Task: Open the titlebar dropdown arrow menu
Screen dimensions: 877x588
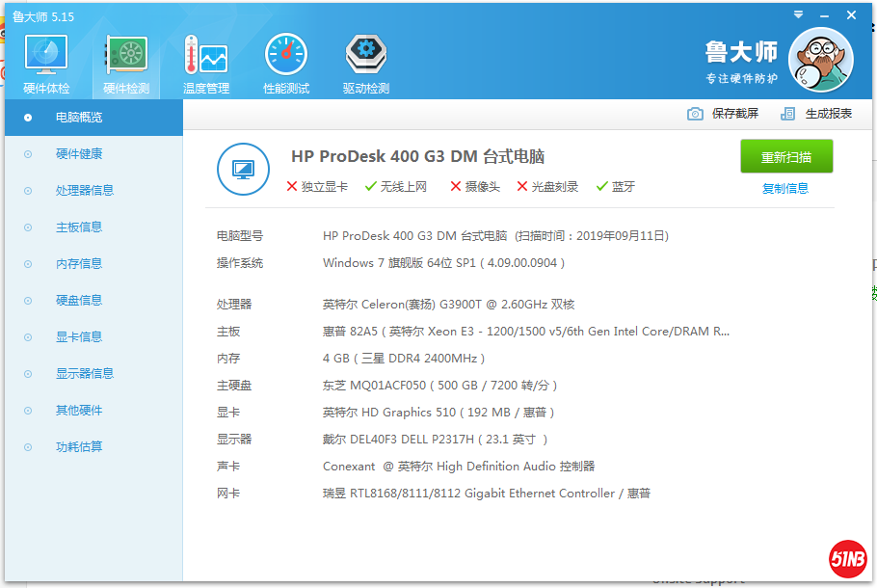Action: pyautogui.click(x=796, y=15)
